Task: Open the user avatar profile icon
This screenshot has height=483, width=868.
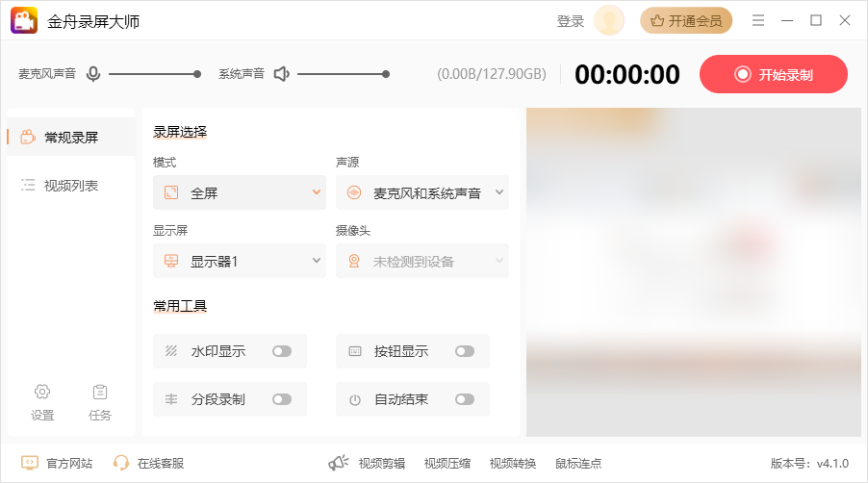Action: pos(609,20)
